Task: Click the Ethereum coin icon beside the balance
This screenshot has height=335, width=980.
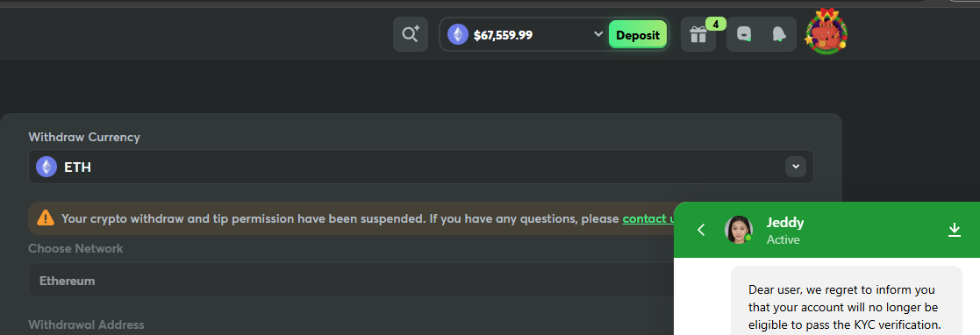Action: (x=457, y=34)
